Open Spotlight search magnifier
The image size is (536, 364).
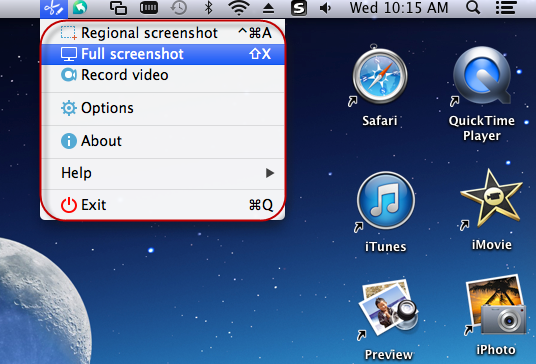(x=473, y=8)
